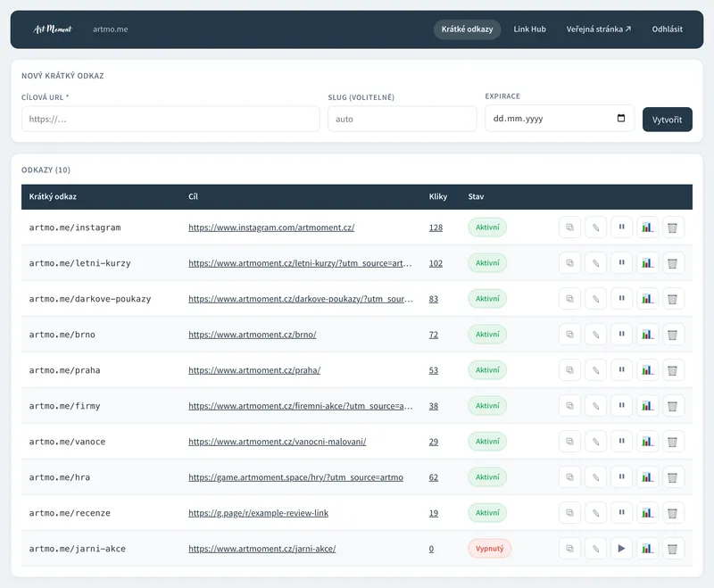Click the artmo.me domain label in header
714x588 pixels.
click(110, 29)
